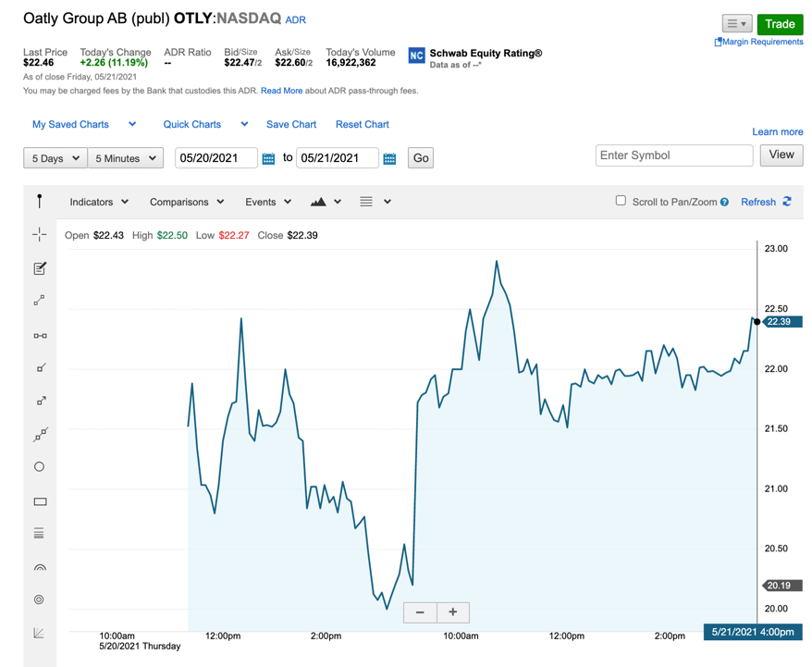Select the extended line tool
Screen dimensions: 812x667
[x=41, y=435]
